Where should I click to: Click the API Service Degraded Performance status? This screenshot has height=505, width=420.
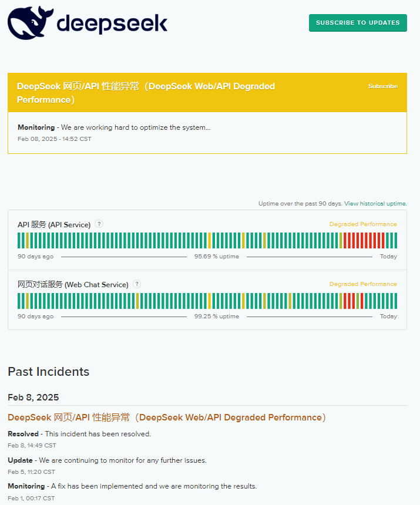point(363,224)
